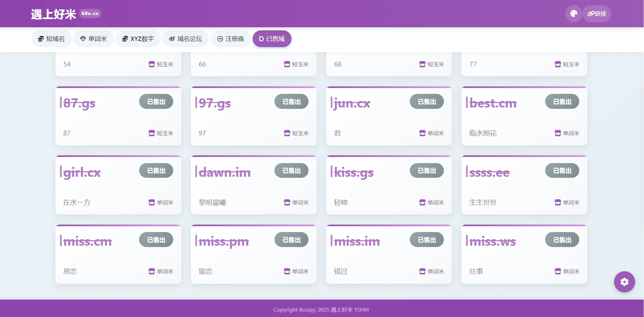Click the floating settings gear button

click(x=624, y=282)
